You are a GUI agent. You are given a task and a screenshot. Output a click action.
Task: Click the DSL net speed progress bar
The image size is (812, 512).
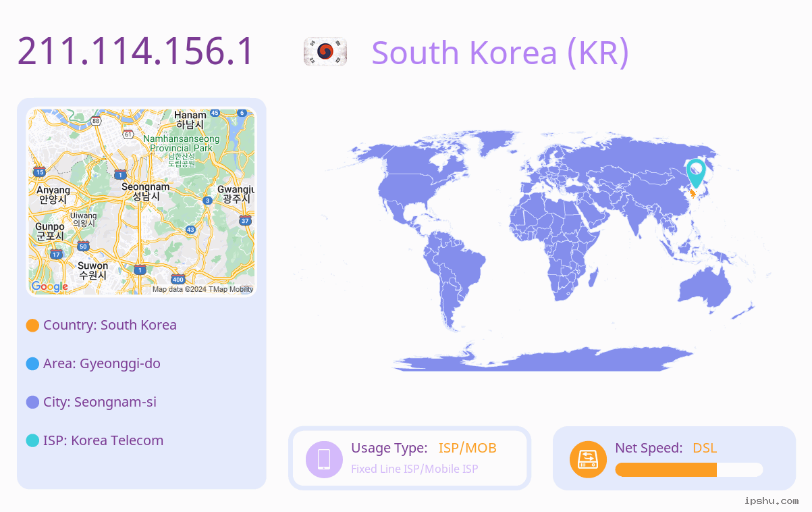pyautogui.click(x=689, y=469)
